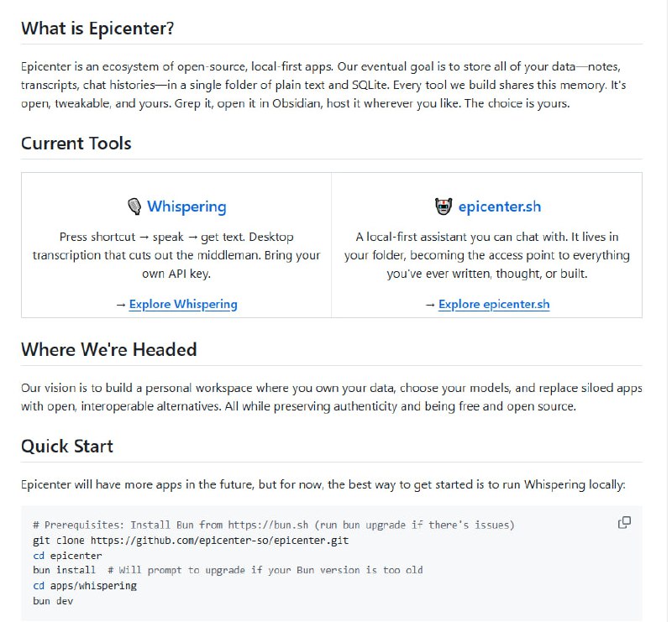Select the Where We're Headed heading

point(108,349)
